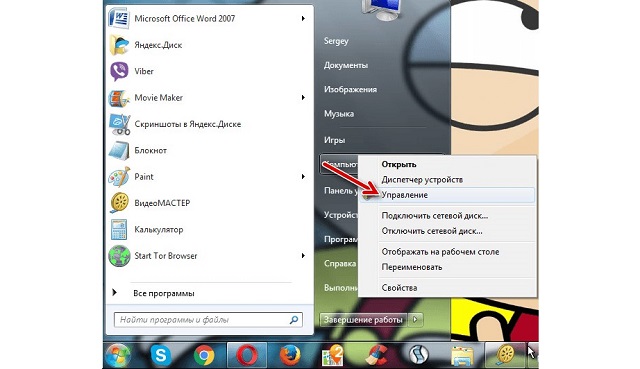Switch to Opera in the taskbar

click(247, 356)
